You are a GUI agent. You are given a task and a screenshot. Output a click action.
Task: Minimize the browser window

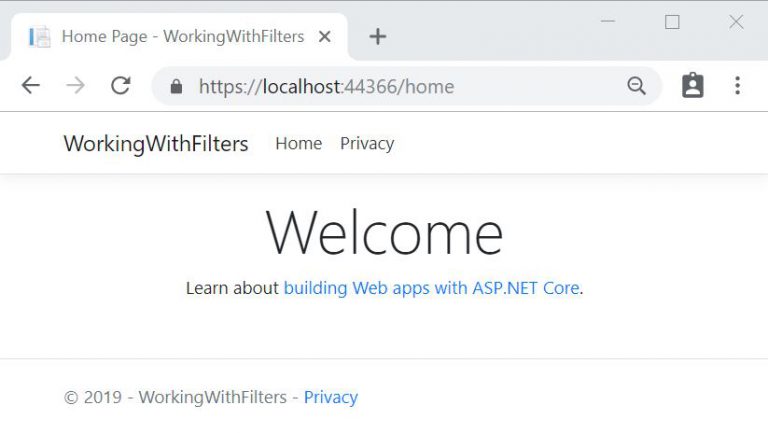[608, 22]
